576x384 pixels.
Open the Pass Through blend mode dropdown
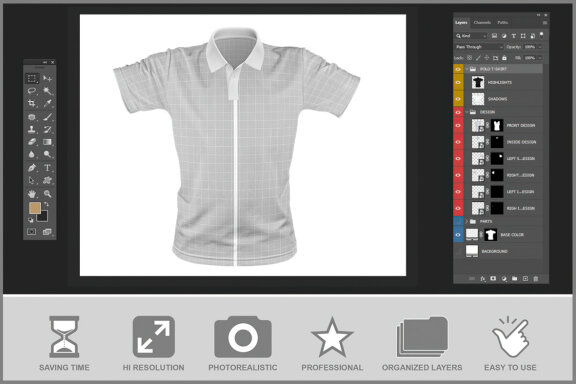[x=479, y=47]
